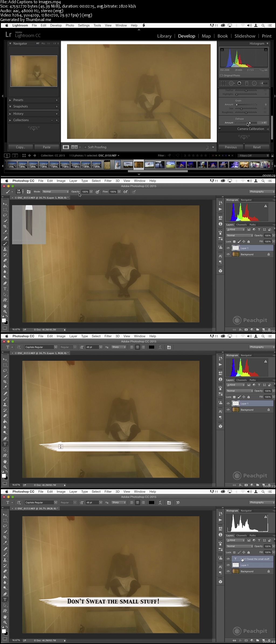Screen dimensions: 276x644
Task: Select the Pen tool in 00:00:55 frame
Action: [x=5, y=283]
